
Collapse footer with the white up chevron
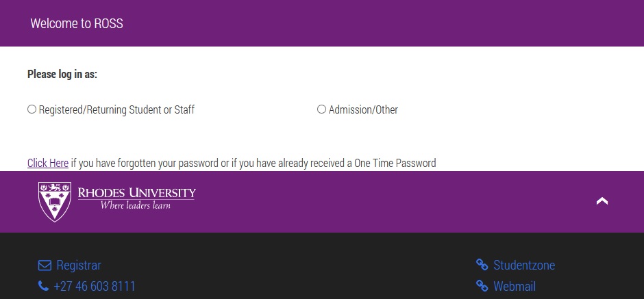click(x=602, y=201)
